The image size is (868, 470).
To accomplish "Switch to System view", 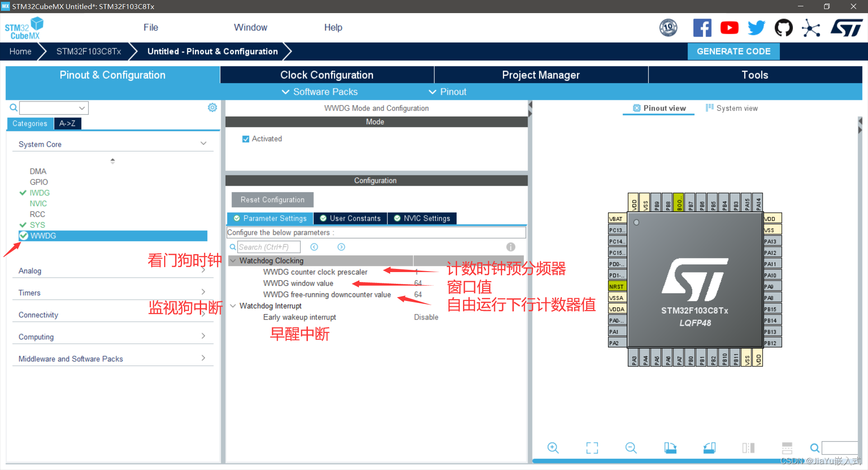I will point(732,108).
